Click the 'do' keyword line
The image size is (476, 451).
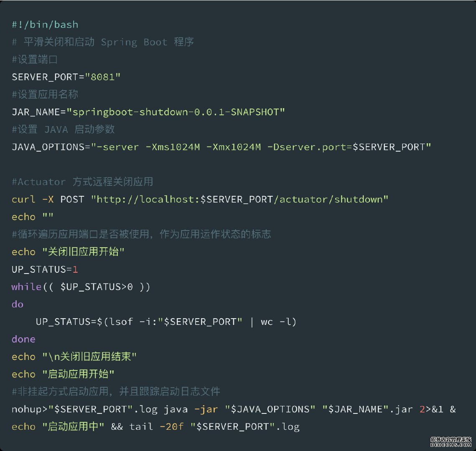tap(17, 304)
